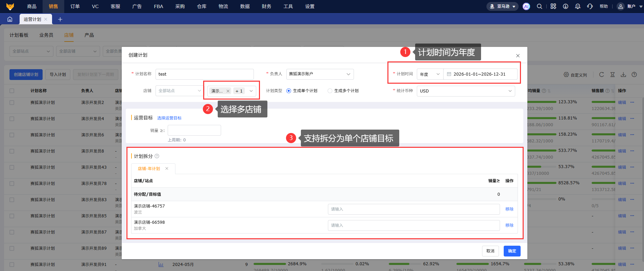This screenshot has width=644, height=271.
Task: Click the home icon in tab bar
Action: pos(10,19)
